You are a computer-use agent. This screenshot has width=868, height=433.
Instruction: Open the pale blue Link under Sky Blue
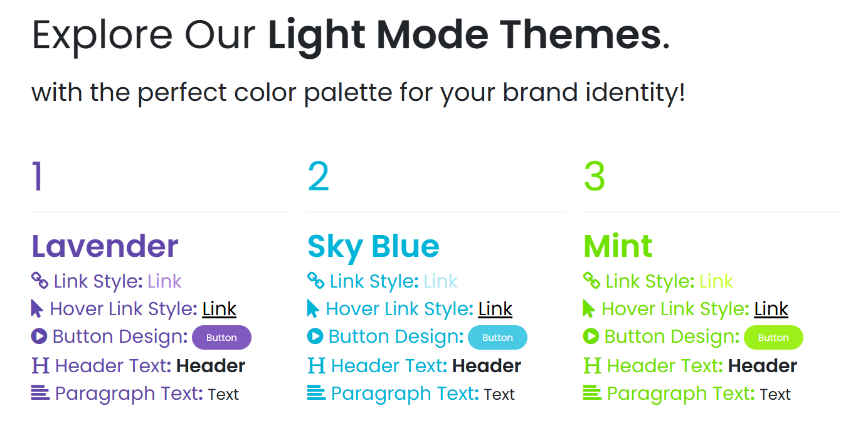tap(440, 281)
